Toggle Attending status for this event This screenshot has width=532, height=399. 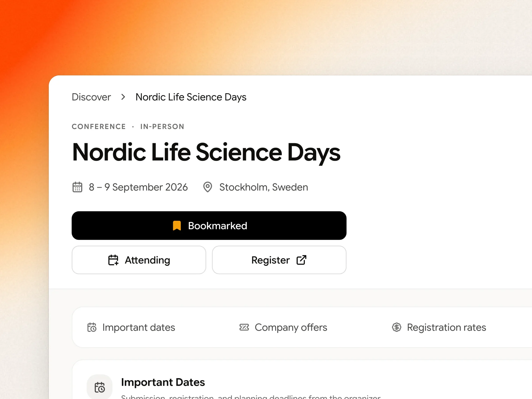coord(139,260)
